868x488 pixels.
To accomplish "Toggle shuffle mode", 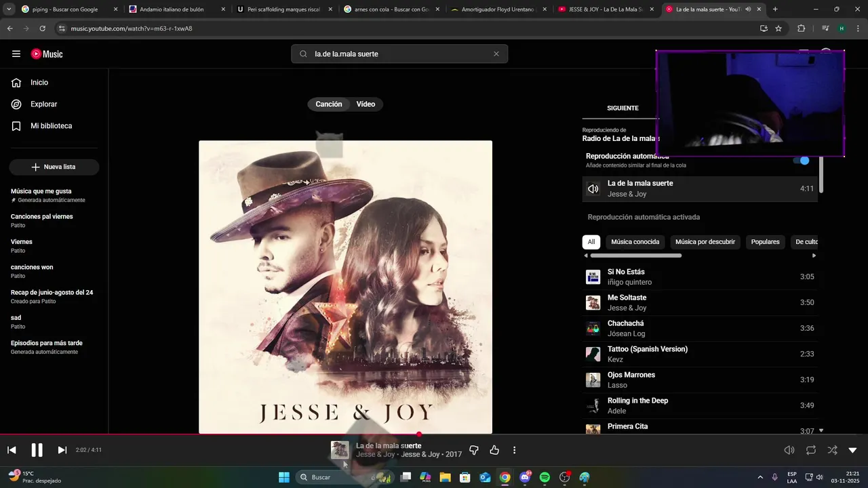I will [x=832, y=450].
